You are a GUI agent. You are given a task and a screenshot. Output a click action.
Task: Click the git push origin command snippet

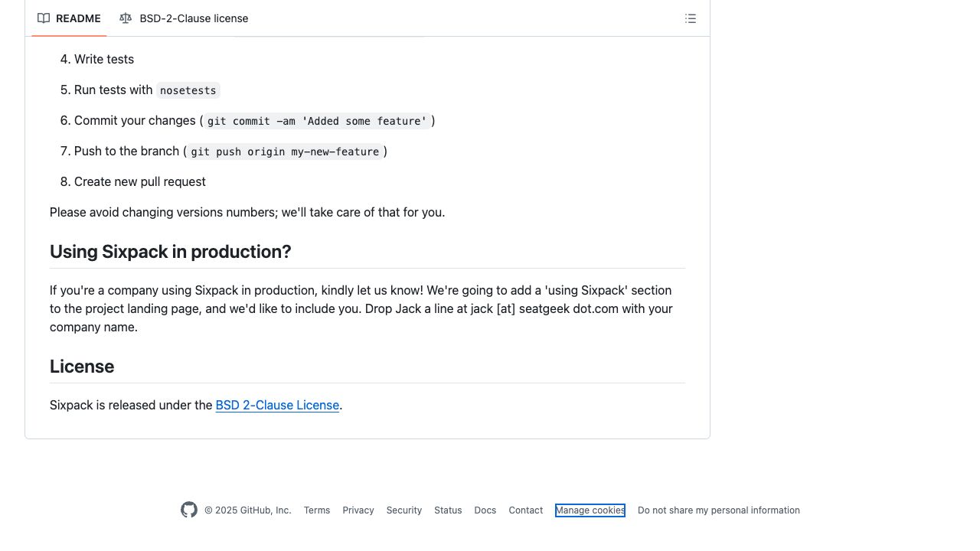285,152
